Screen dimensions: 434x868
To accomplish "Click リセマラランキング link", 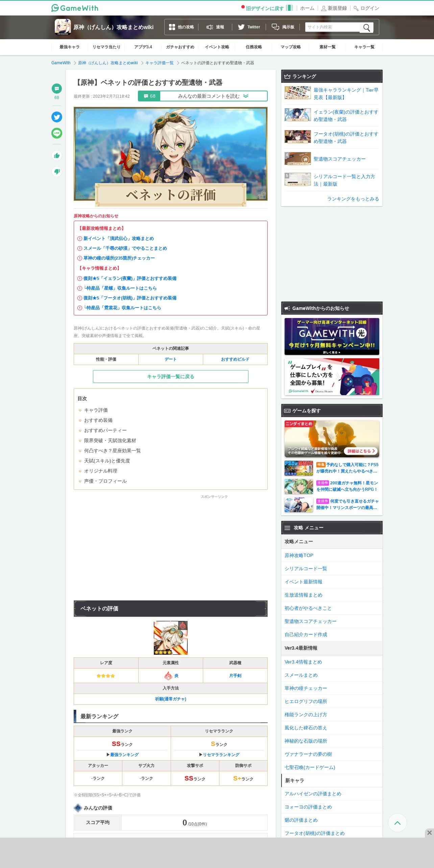I will 221,754.
